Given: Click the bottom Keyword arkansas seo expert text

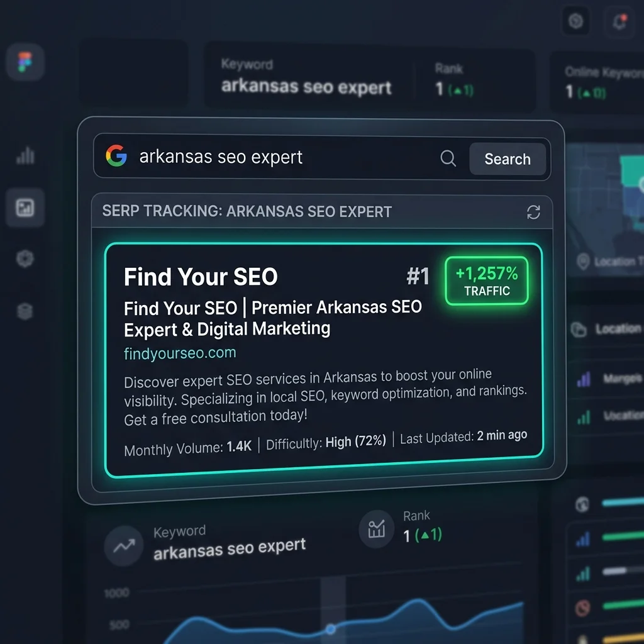Looking at the screenshot, I should (229, 550).
